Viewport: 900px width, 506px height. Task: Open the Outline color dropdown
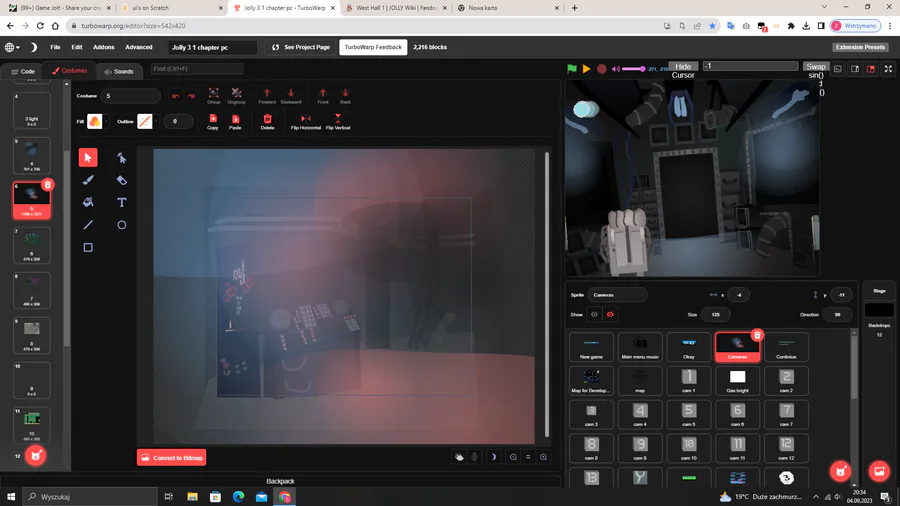tap(147, 122)
